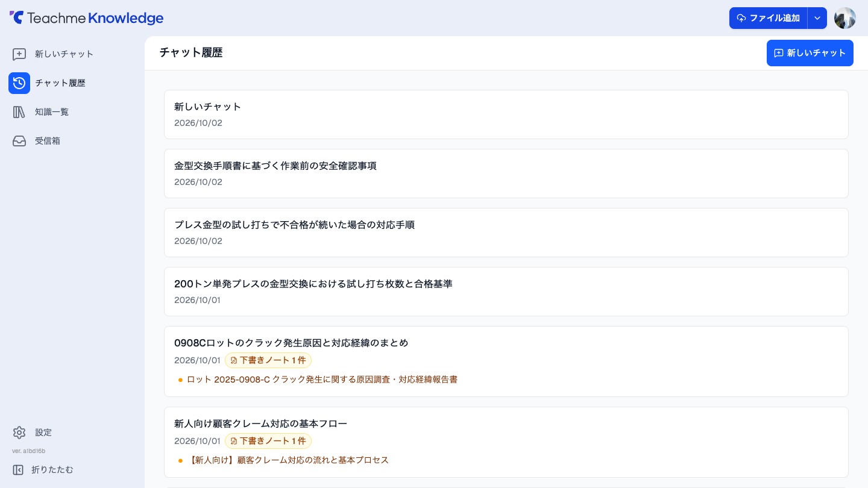868x488 pixels.
Task: Click the Teachme Knowledge logo
Action: tap(86, 18)
